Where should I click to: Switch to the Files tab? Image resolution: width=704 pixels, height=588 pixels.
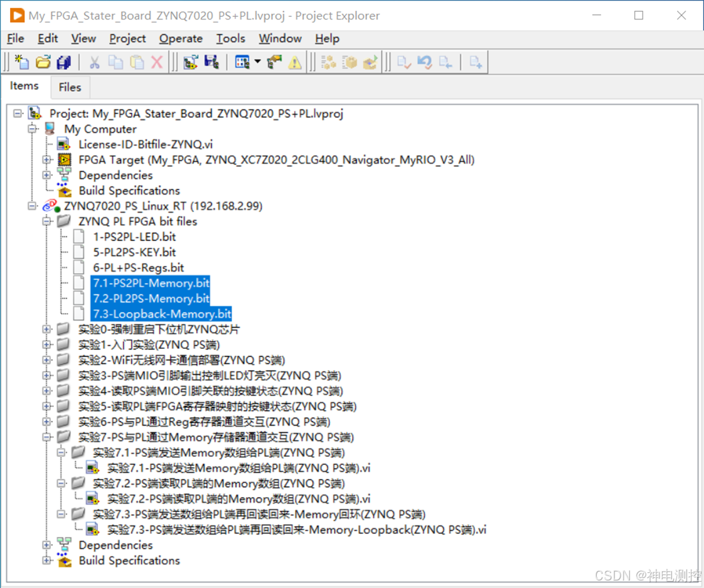pyautogui.click(x=70, y=87)
